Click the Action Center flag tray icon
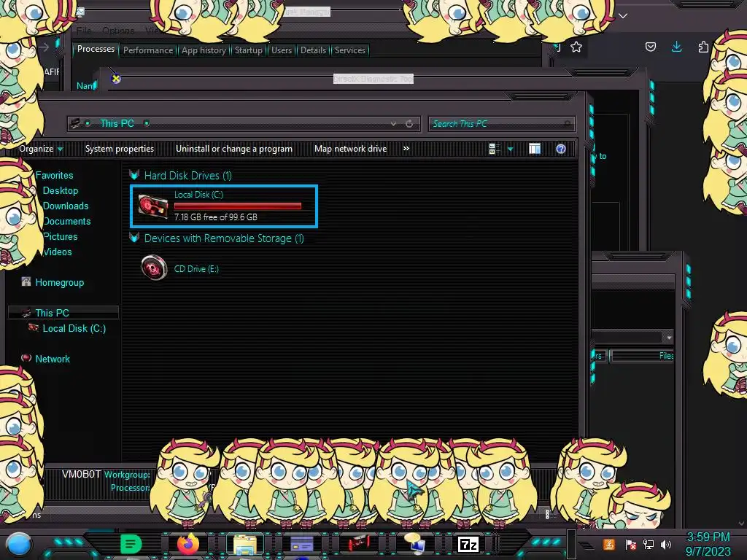Image resolution: width=747 pixels, height=560 pixels. coord(630,544)
